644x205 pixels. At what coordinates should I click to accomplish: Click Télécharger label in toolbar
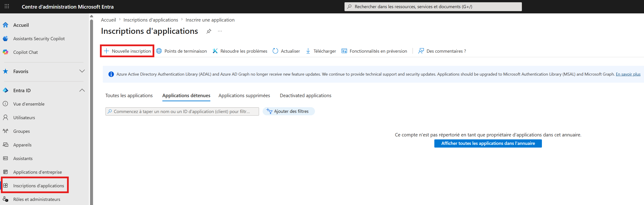pyautogui.click(x=325, y=51)
